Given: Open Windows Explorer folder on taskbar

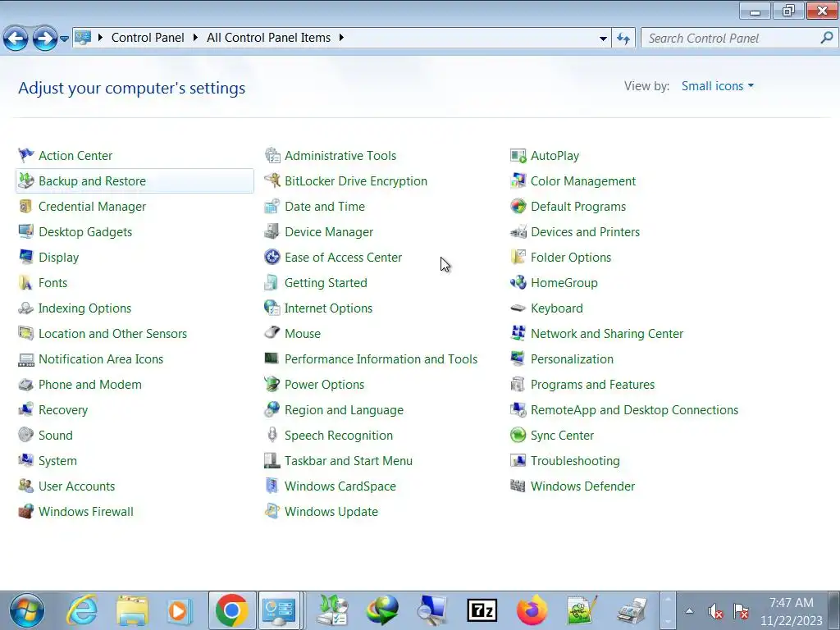Looking at the screenshot, I should click(x=132, y=610).
